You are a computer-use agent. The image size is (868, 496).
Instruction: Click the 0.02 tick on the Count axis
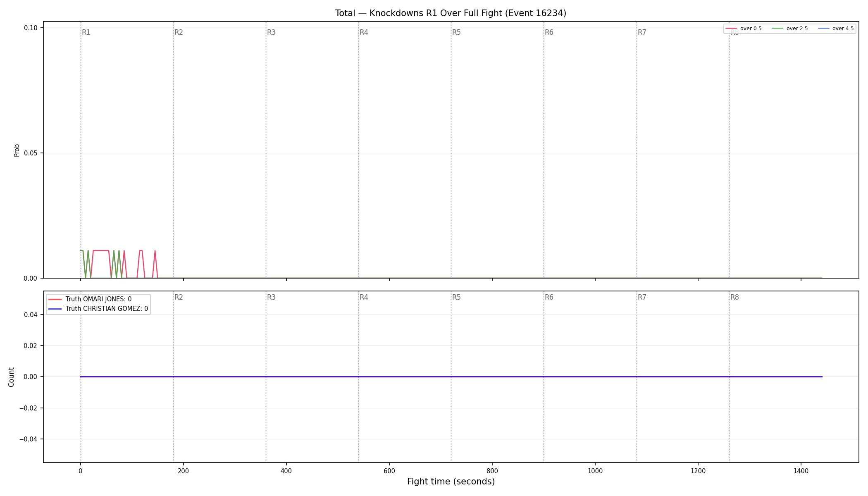[31, 346]
